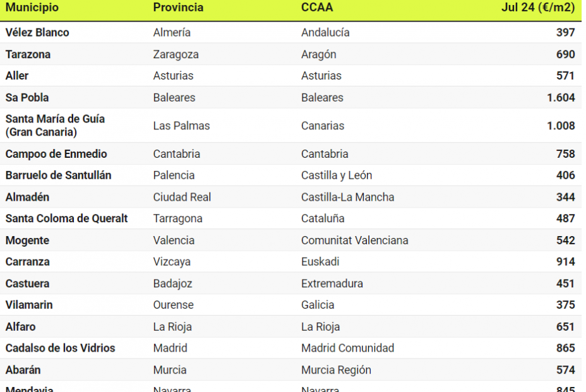Viewport: 586px width, 392px height.
Task: Click the Carranza price value 914
Action: pos(565,262)
